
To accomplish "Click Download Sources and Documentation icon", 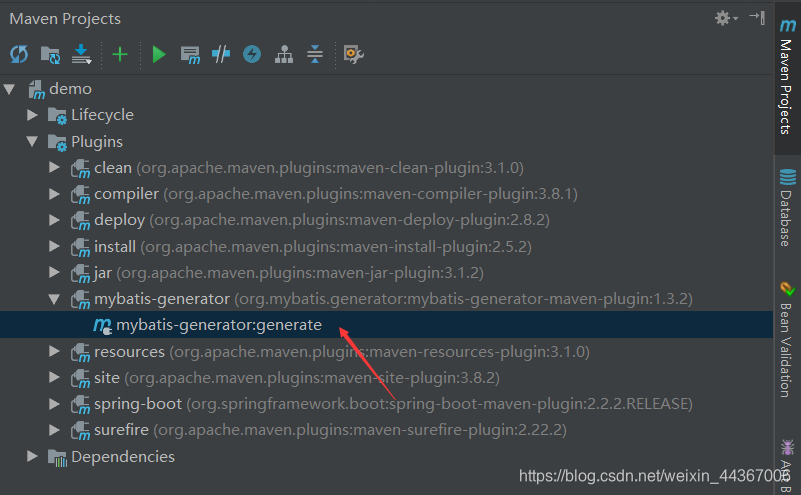I will [x=82, y=54].
